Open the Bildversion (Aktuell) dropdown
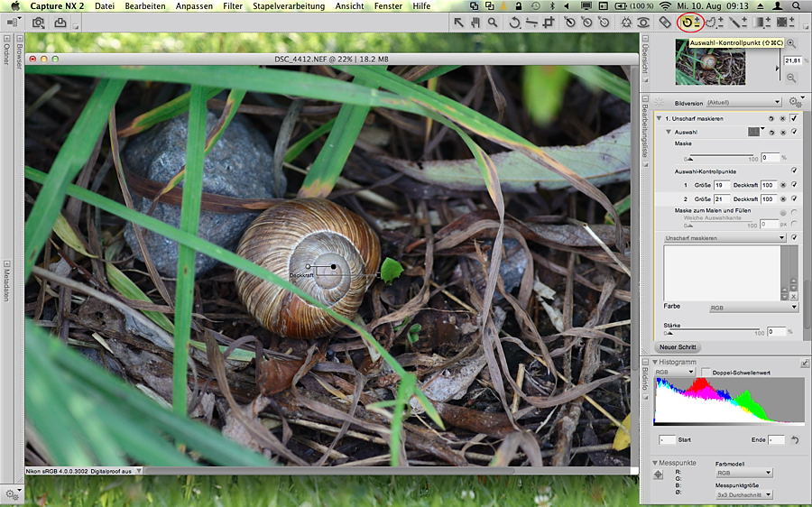 point(743,102)
